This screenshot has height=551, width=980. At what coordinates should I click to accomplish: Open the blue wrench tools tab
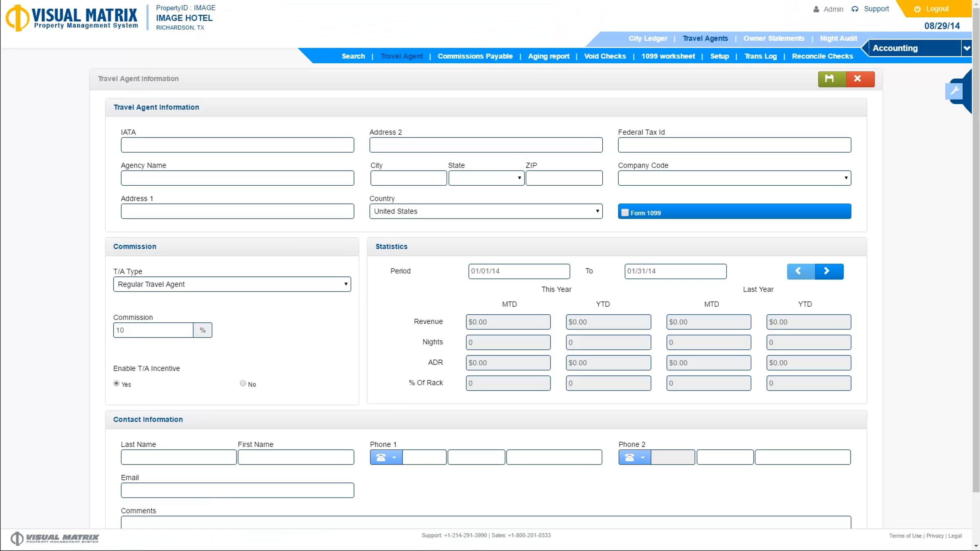coord(954,91)
